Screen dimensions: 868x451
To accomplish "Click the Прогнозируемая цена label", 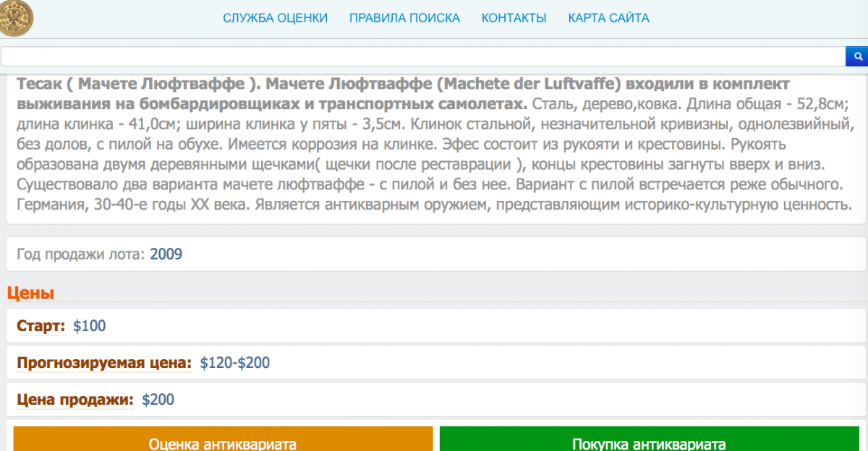I will point(104,363).
